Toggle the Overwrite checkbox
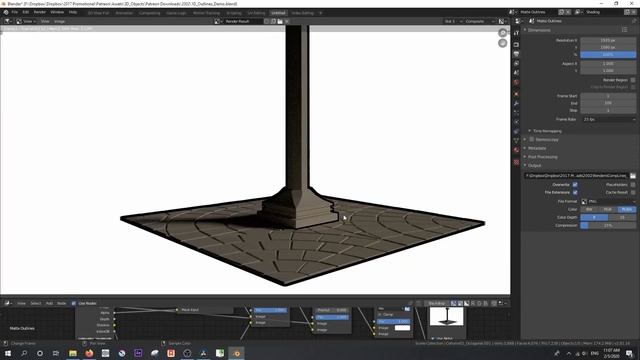This screenshot has height=360, width=640. coord(575,184)
